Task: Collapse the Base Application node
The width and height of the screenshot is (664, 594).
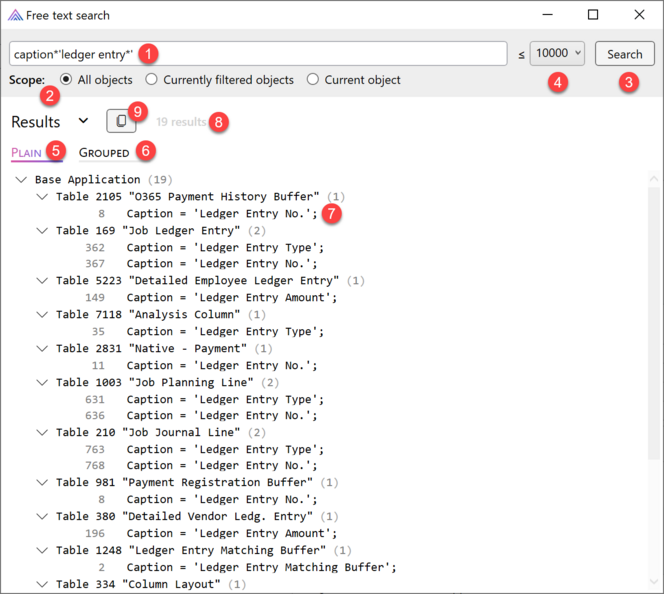Action: 21,180
